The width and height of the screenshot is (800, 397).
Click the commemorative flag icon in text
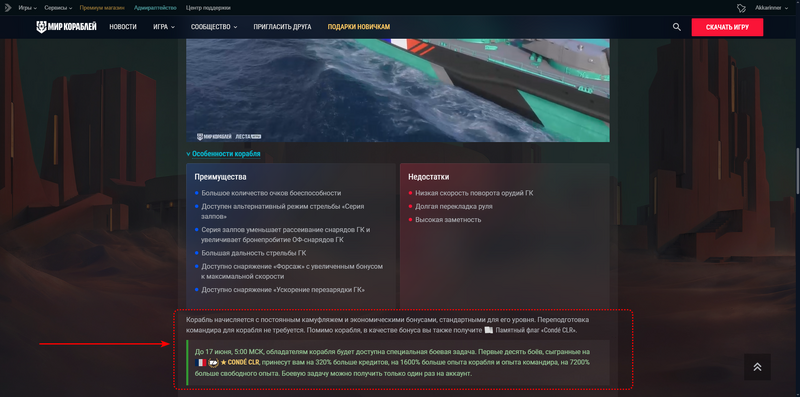click(x=488, y=330)
